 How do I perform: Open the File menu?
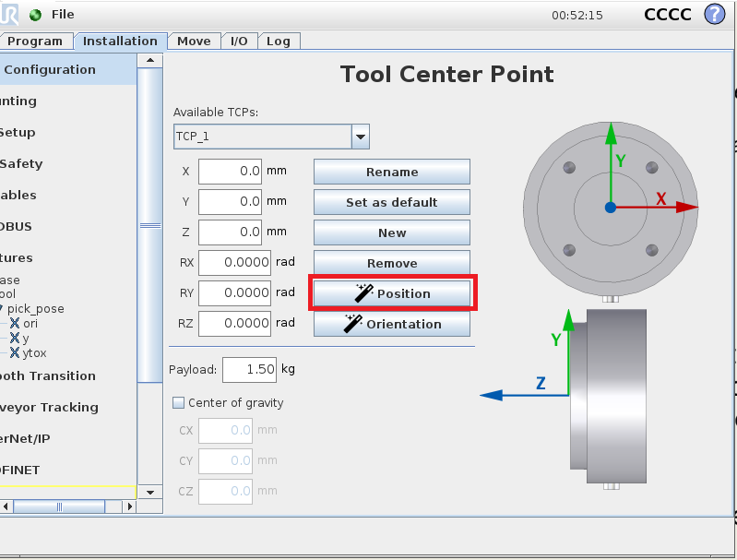pyautogui.click(x=63, y=15)
